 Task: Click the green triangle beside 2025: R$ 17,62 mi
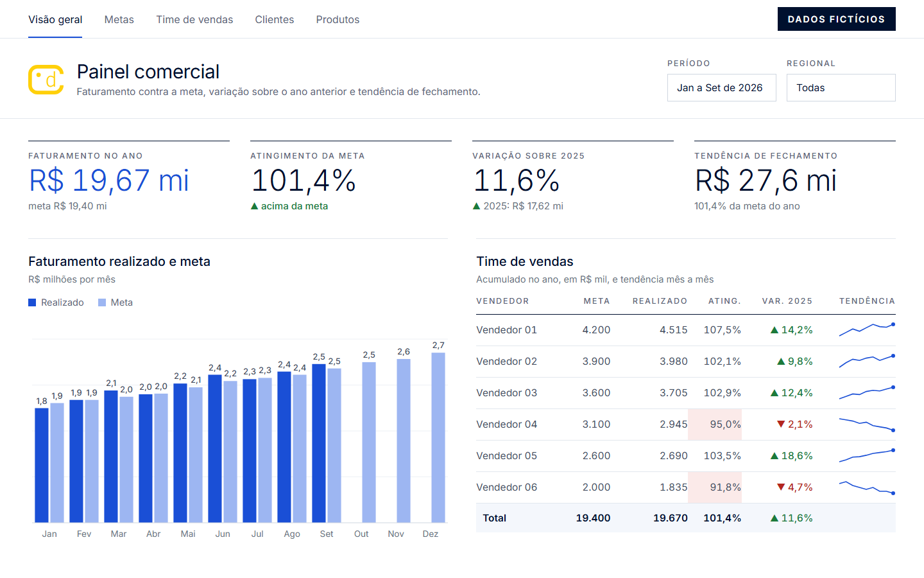pyautogui.click(x=476, y=206)
